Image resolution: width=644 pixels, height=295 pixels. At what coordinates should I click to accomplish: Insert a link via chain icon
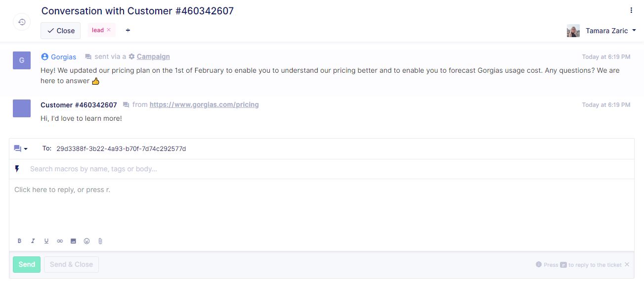(60, 241)
